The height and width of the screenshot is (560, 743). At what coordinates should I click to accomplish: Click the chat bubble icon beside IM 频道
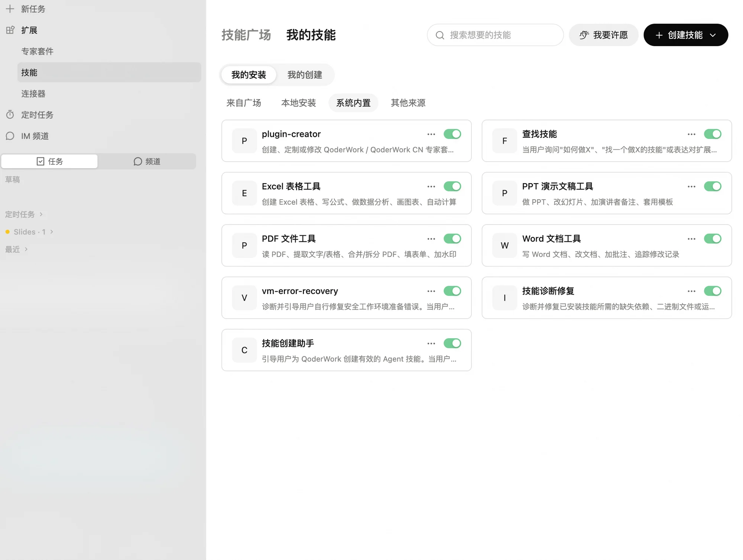tap(10, 136)
